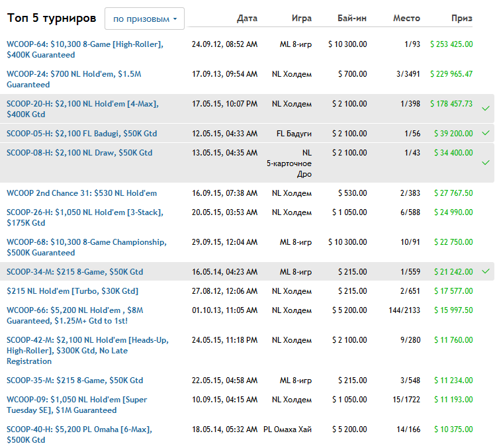499x448 pixels.
Task: Click the green checkmark on SCOOP-34-M row
Action: coord(486,271)
